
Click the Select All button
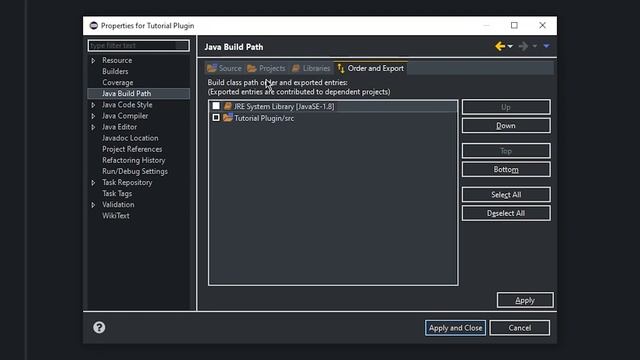pyautogui.click(x=506, y=195)
